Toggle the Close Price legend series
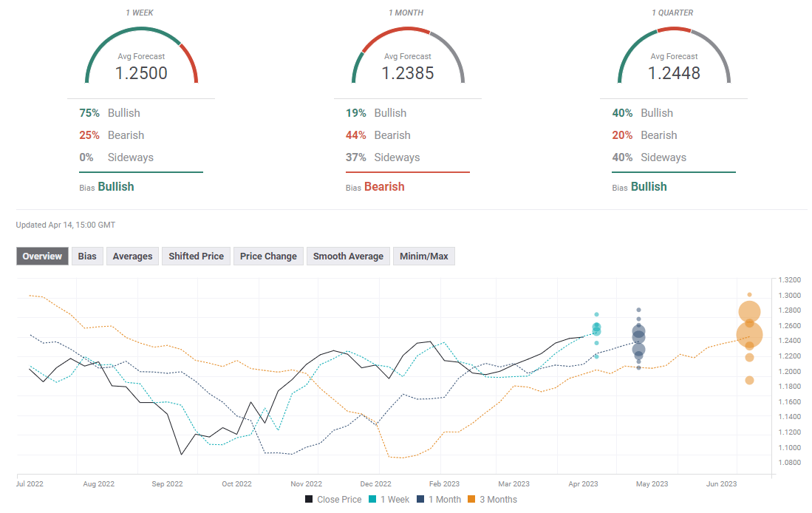Image resolution: width=812 pixels, height=513 pixels. coord(333,500)
